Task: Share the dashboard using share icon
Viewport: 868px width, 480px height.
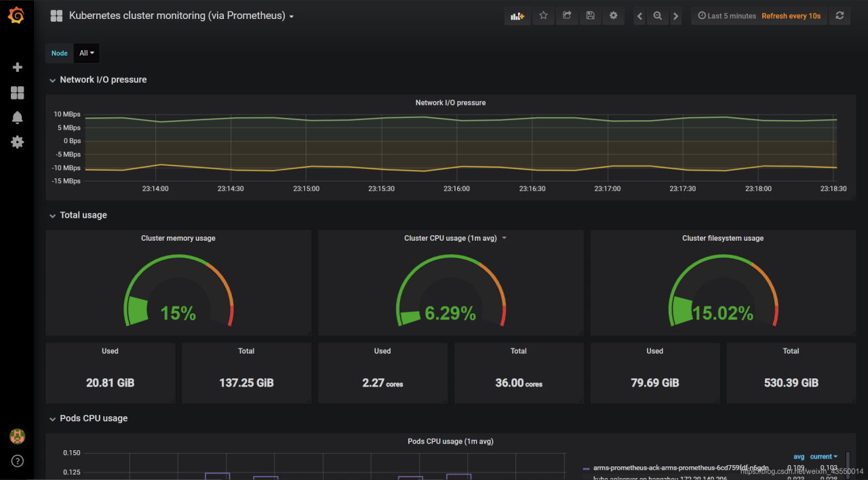Action: [x=567, y=16]
